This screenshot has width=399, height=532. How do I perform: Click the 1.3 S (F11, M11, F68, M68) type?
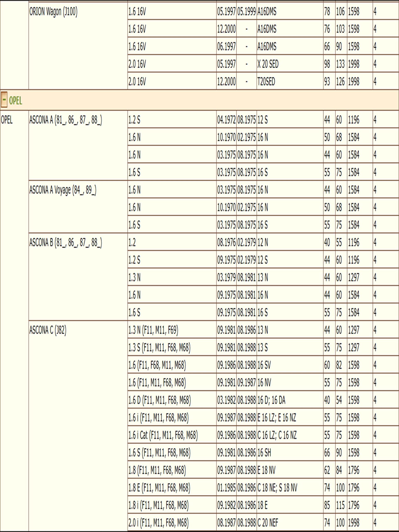pyautogui.click(x=159, y=347)
